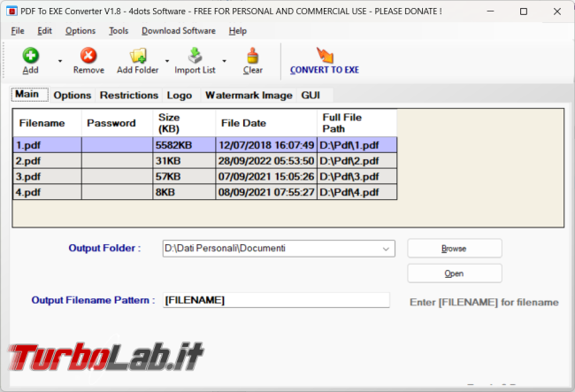Maximize the PDF To EXE Converter window
575x392 pixels.
[x=524, y=12]
